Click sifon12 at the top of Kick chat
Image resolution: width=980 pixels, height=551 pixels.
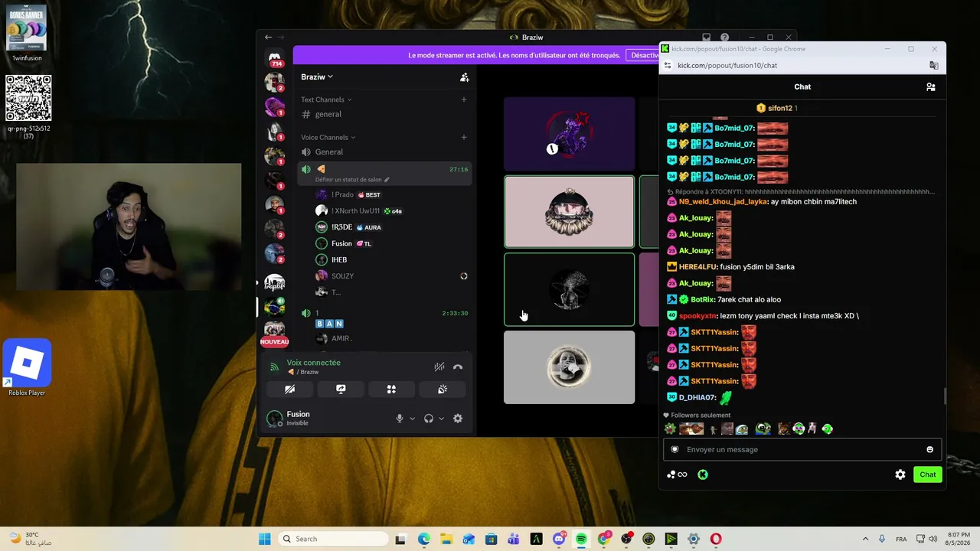click(780, 109)
